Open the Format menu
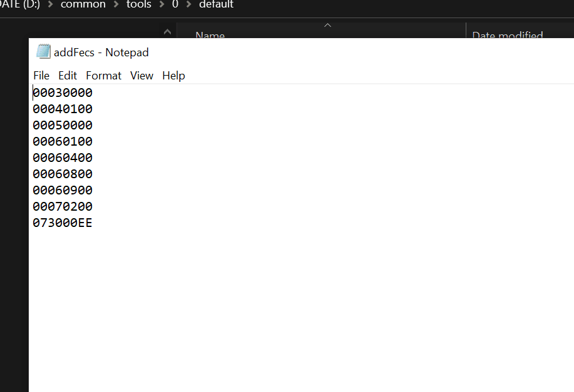 point(103,76)
